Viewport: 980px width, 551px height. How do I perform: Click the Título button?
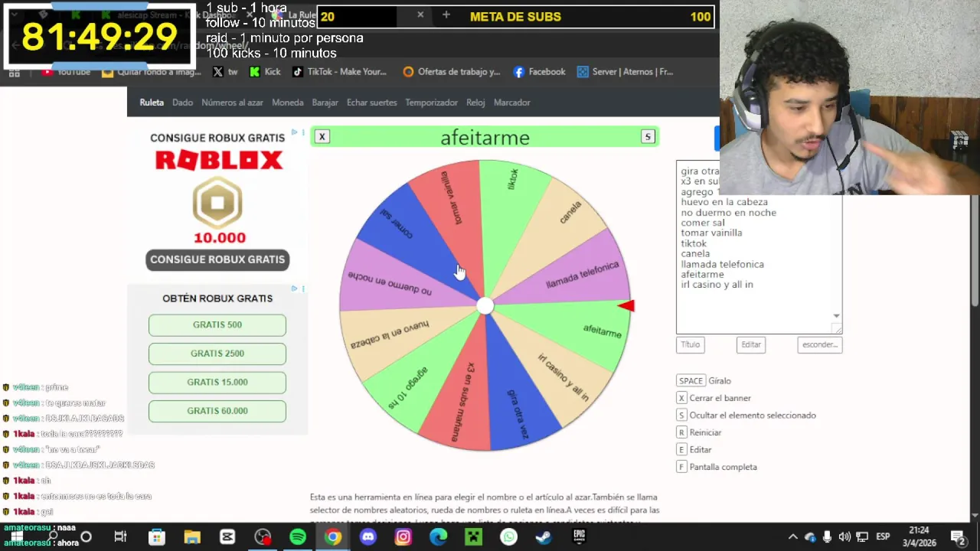690,344
